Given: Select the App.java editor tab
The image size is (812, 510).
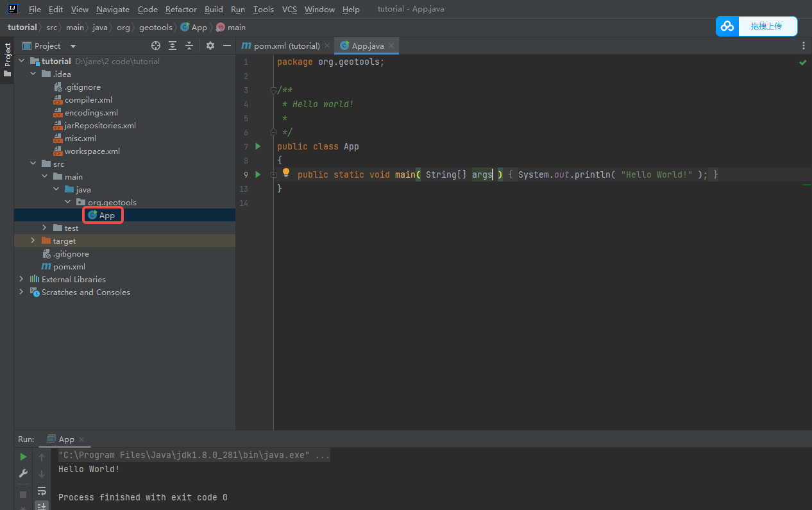Looking at the screenshot, I should coord(368,46).
